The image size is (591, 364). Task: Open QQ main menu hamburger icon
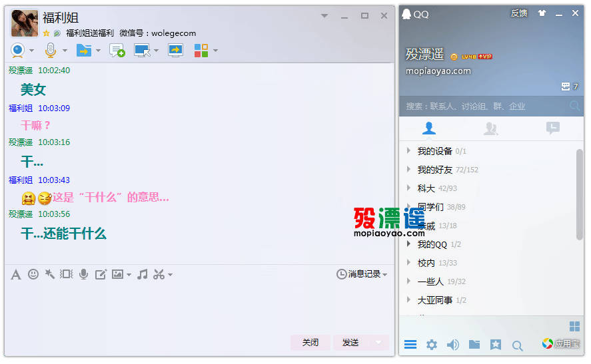[410, 344]
